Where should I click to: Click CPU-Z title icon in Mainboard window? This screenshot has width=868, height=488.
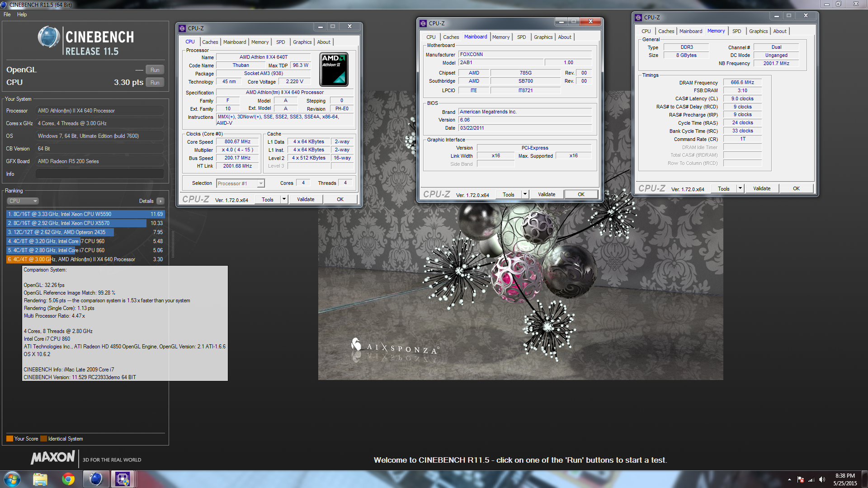[423, 23]
